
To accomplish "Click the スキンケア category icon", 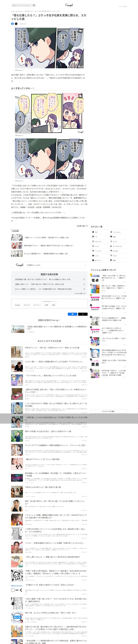I will point(93,241).
